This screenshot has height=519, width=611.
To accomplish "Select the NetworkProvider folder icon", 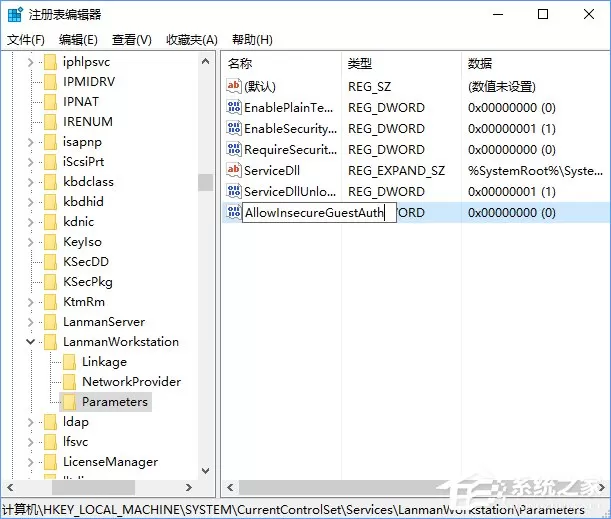I will (69, 382).
